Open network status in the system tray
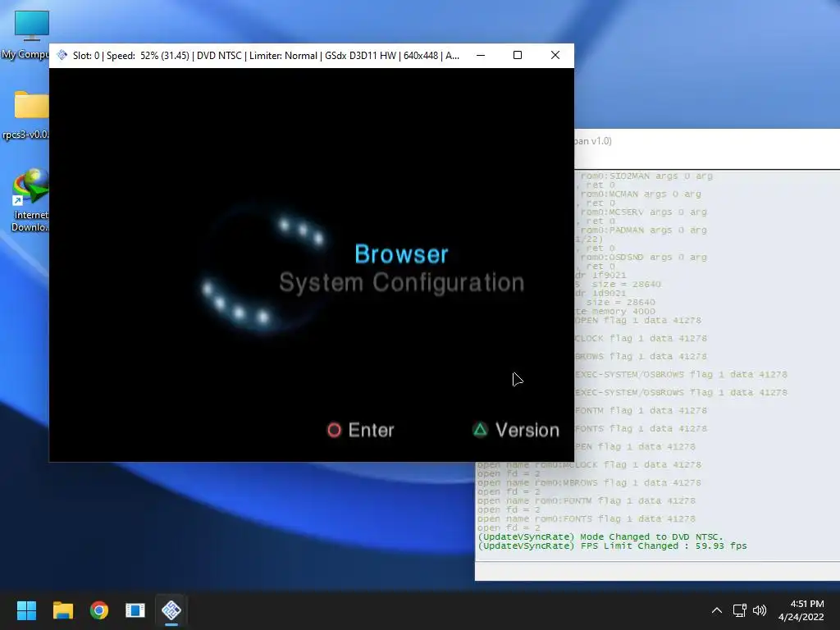Viewport: 840px width, 630px height. 740,610
